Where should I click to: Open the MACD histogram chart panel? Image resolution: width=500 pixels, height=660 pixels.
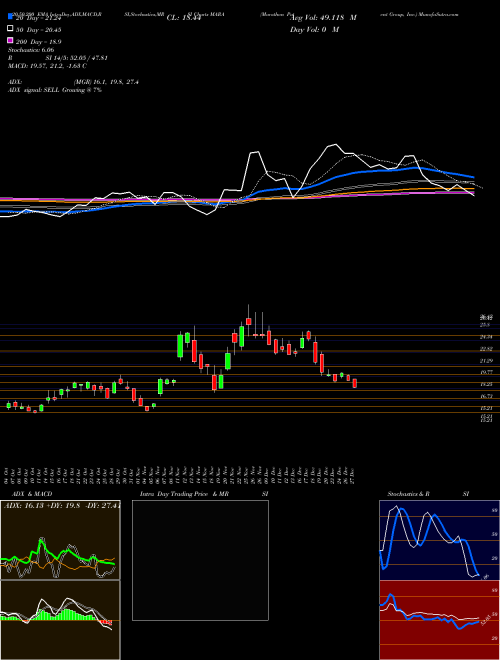(60, 620)
